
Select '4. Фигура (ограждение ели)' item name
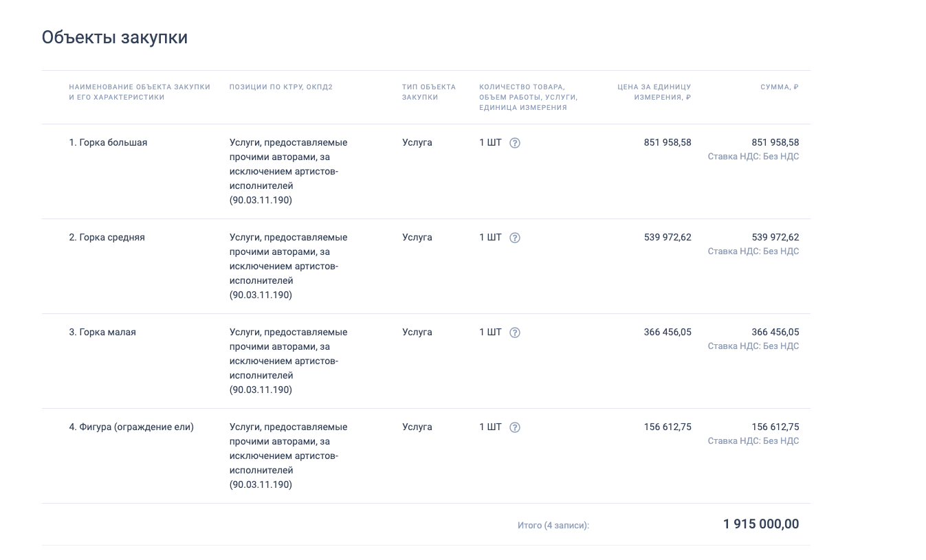tap(131, 427)
